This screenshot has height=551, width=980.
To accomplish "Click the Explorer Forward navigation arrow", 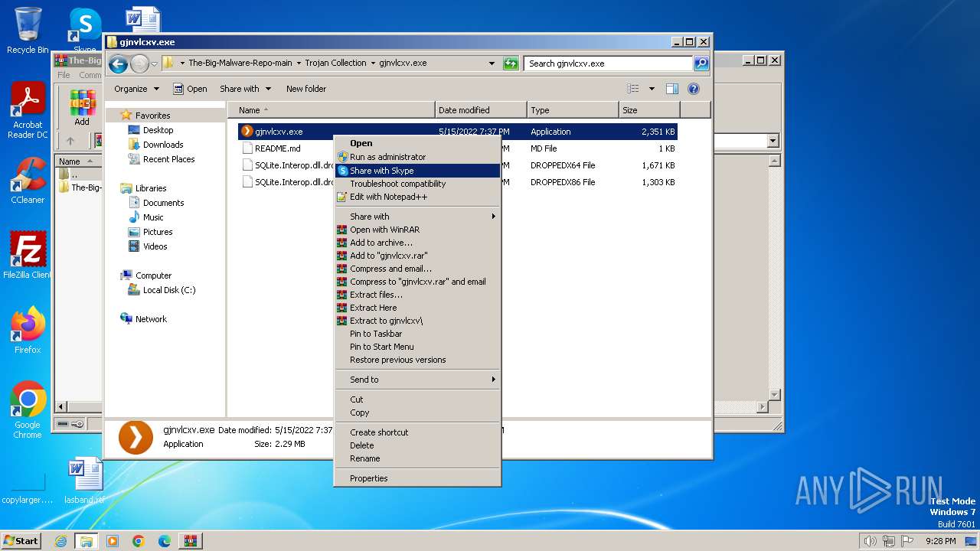I will (x=139, y=64).
